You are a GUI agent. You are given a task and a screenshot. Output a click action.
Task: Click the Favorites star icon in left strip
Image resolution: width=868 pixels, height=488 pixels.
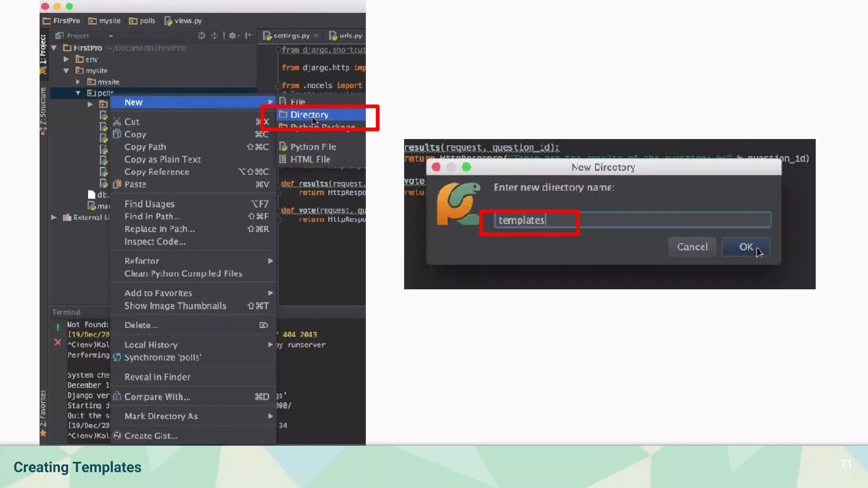click(43, 433)
